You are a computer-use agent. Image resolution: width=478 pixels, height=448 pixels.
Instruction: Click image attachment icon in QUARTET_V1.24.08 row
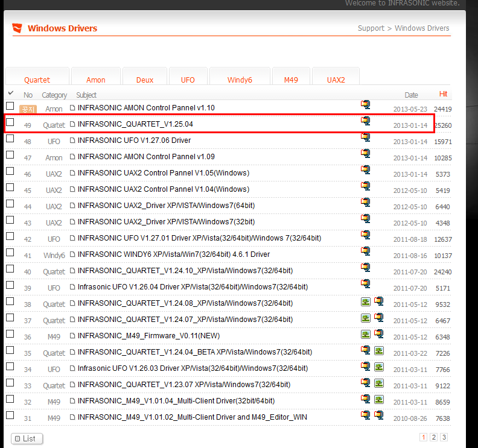[366, 302]
